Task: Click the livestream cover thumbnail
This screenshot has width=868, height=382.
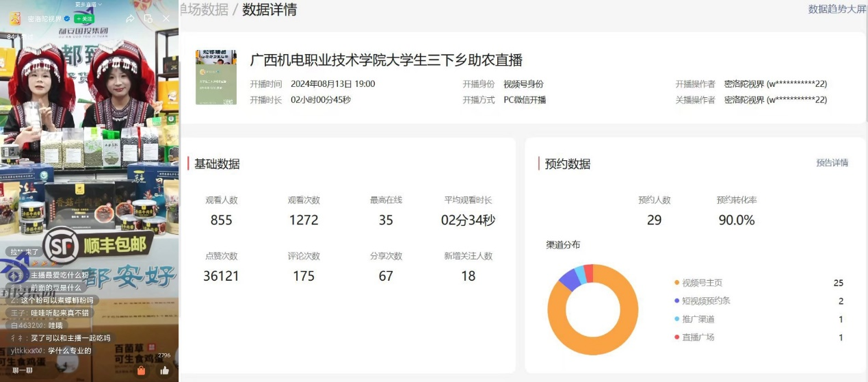Action: click(x=216, y=77)
